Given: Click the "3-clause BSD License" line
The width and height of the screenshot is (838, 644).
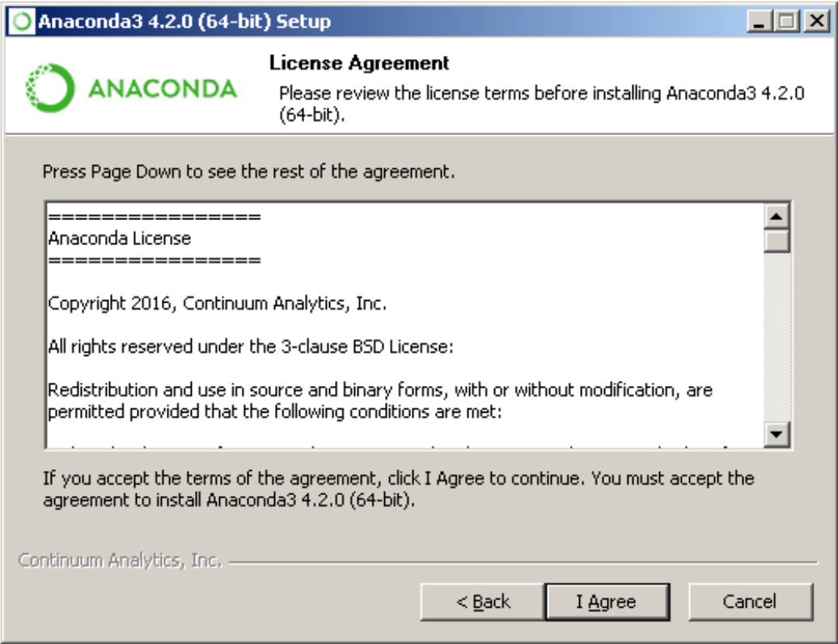Looking at the screenshot, I should pyautogui.click(x=251, y=347).
